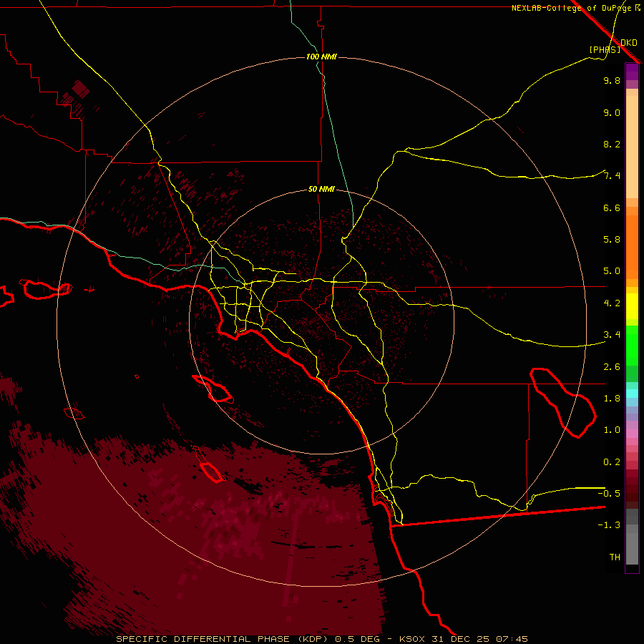Select the 7.4 value on the legend

click(x=612, y=176)
